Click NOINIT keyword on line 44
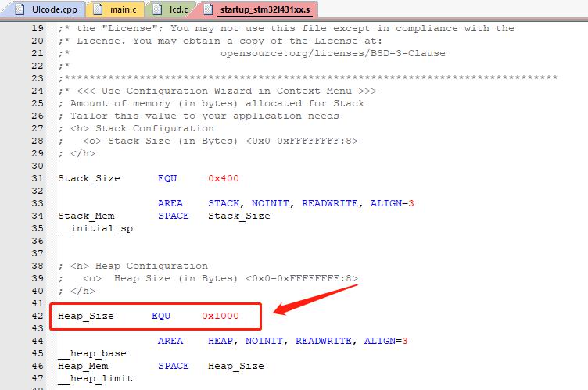588x390 pixels. [264, 341]
